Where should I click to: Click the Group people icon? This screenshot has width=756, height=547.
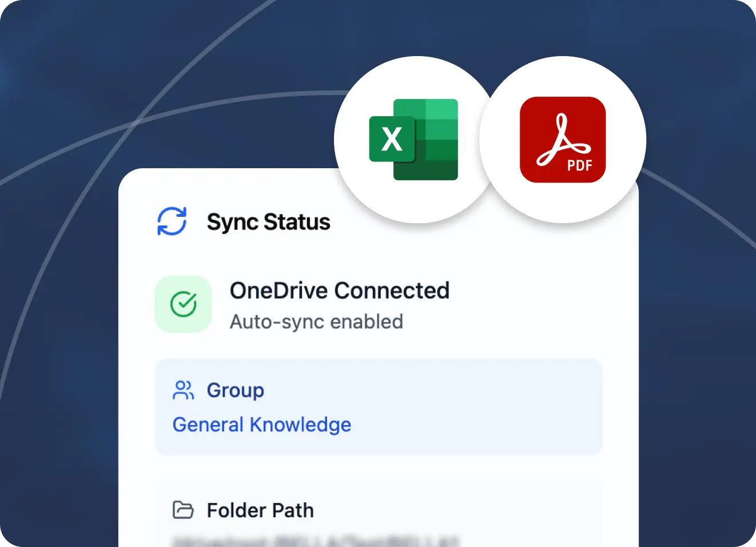pos(183,390)
